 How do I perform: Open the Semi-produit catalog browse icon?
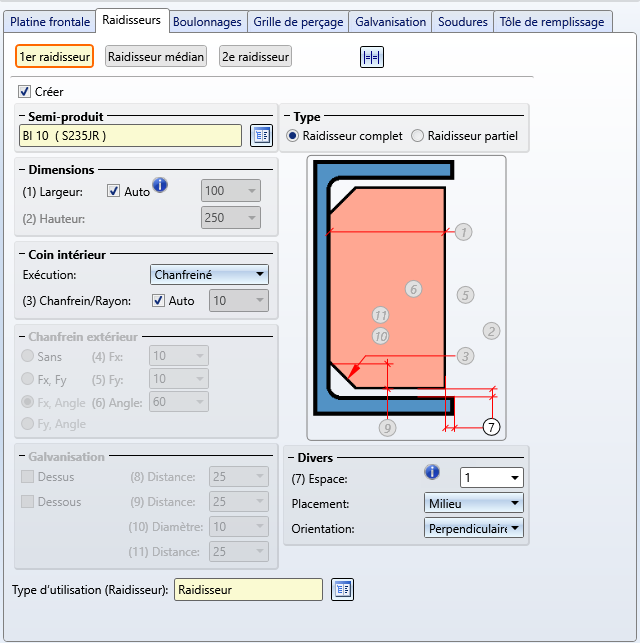261,135
